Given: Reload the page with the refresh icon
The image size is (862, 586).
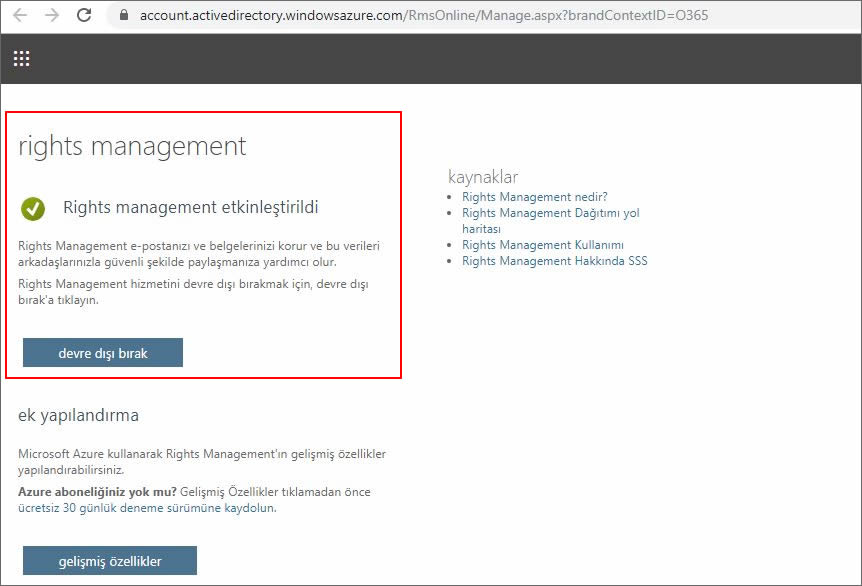Looking at the screenshot, I should pyautogui.click(x=84, y=15).
